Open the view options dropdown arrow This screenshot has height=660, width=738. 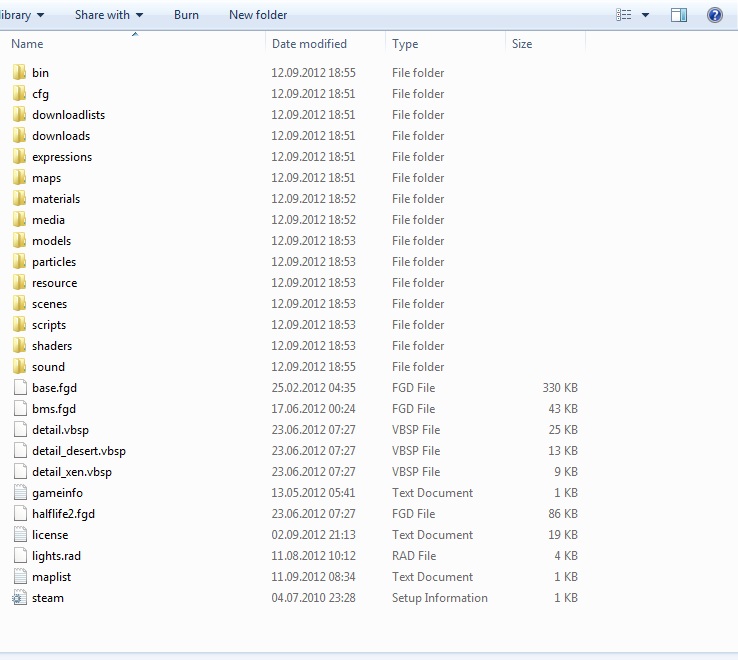pos(646,15)
